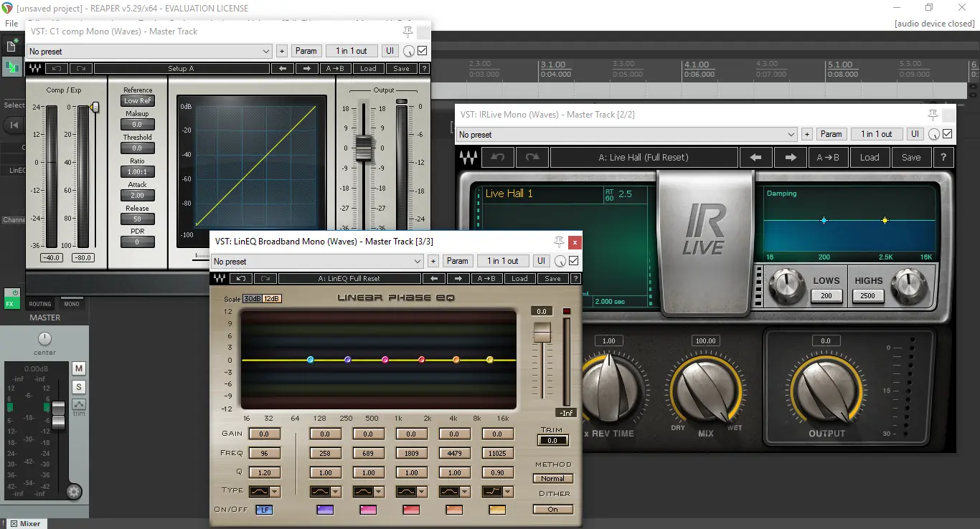
Task: Switch to the Mixer tab
Action: click(25, 523)
